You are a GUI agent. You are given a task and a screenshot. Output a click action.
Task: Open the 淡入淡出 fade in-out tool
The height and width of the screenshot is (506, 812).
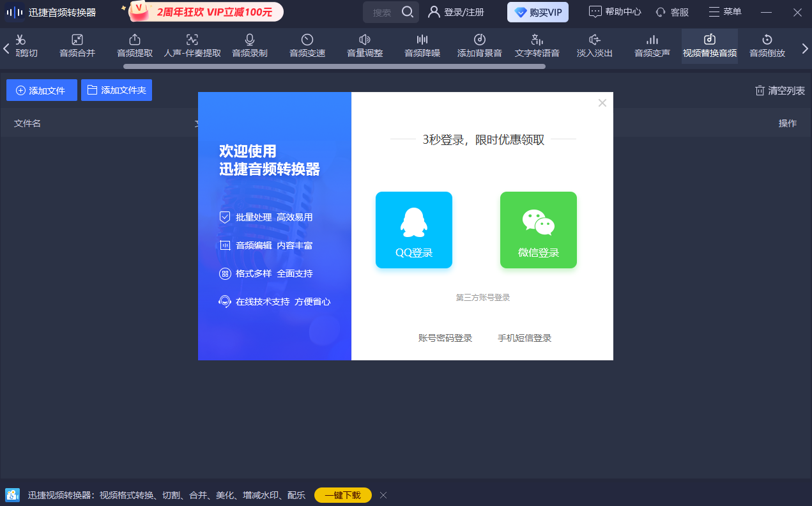point(594,45)
